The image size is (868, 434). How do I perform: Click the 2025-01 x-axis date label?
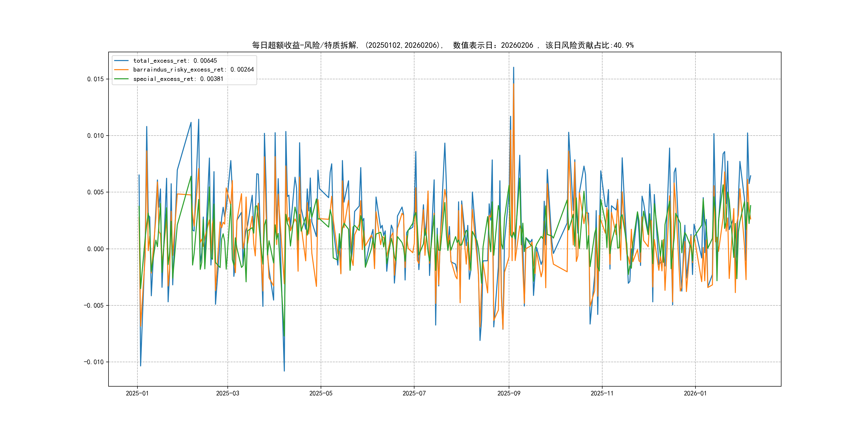pyautogui.click(x=137, y=393)
